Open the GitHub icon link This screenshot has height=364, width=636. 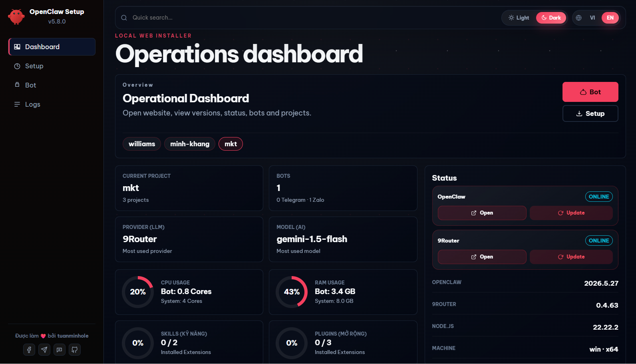[75, 350]
